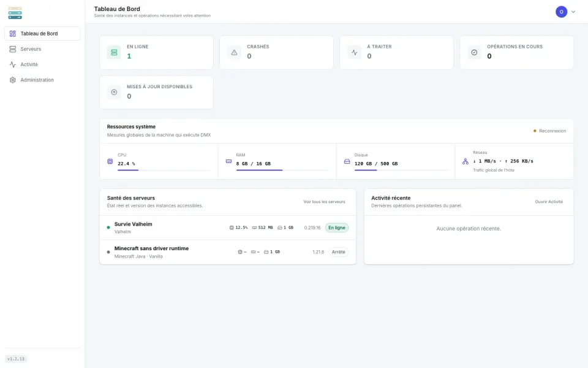
Task: Click the RAM memory icon in Ressources système
Action: tap(228, 161)
